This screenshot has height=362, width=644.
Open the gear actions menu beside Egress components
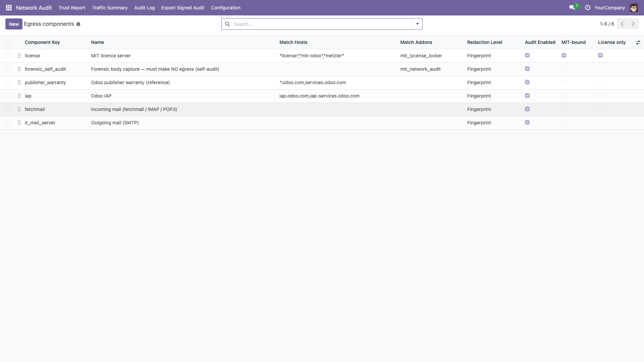(x=78, y=24)
